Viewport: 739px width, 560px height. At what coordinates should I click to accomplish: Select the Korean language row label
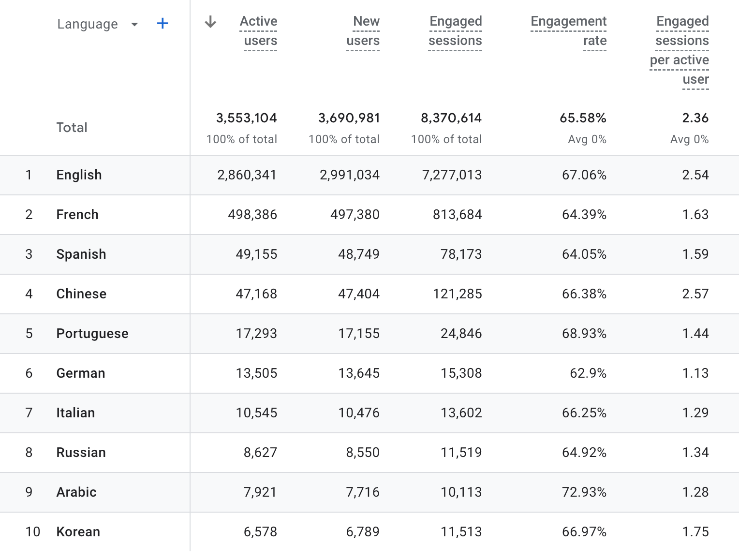78,532
